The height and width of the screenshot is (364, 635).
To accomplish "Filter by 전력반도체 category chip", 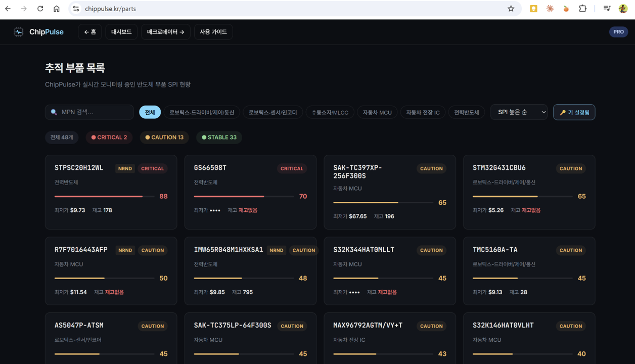I will (x=467, y=112).
